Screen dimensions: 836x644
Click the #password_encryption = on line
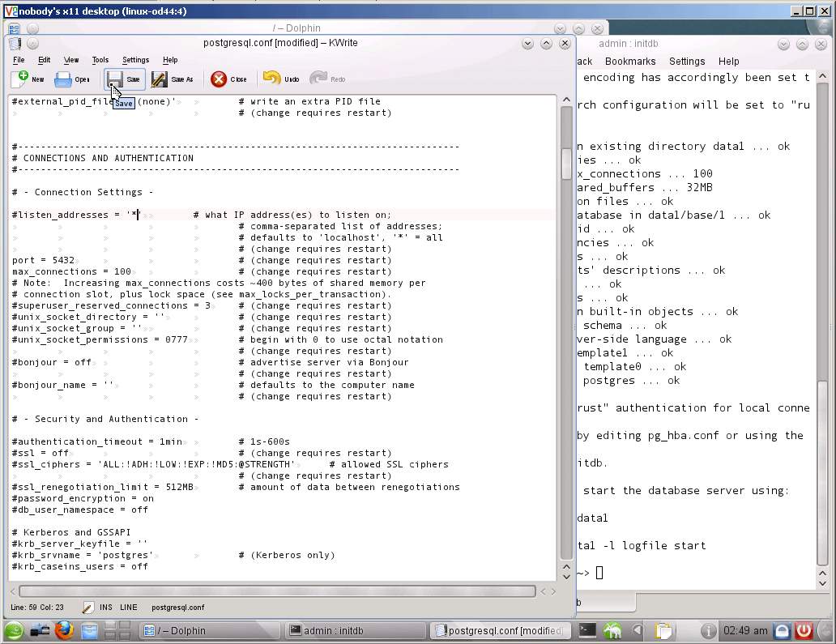coord(83,498)
